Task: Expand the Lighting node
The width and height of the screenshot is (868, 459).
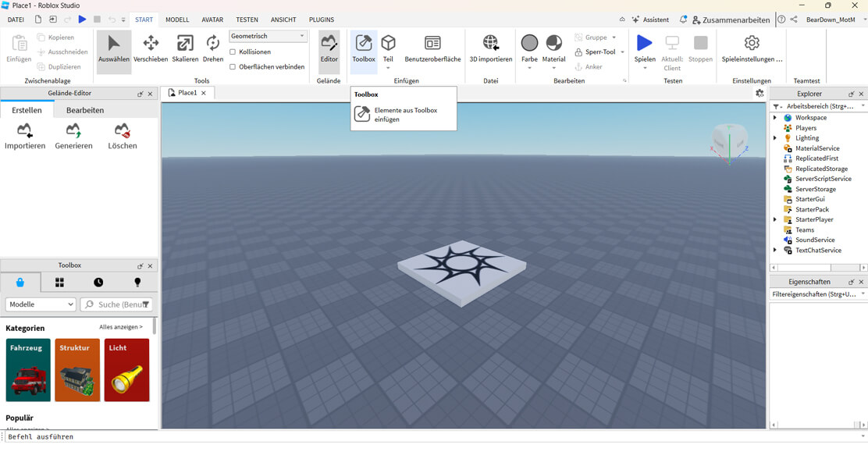Action: pyautogui.click(x=775, y=138)
